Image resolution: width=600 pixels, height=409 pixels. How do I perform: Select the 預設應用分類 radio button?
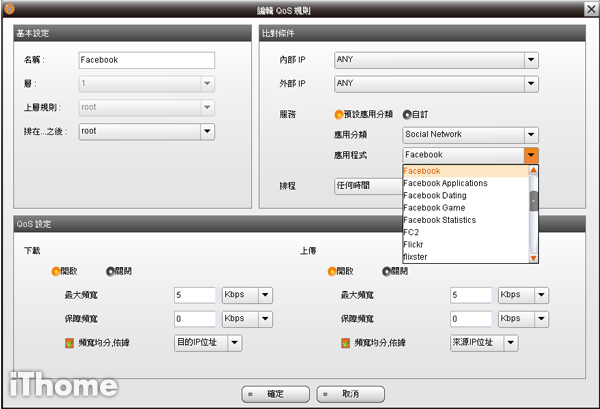pos(340,114)
